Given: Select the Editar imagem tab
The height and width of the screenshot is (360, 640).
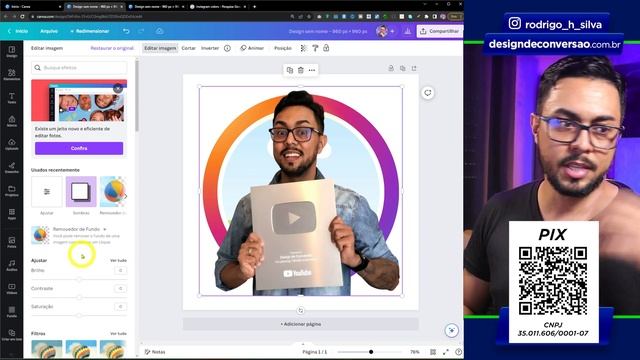Looking at the screenshot, I should click(x=160, y=48).
